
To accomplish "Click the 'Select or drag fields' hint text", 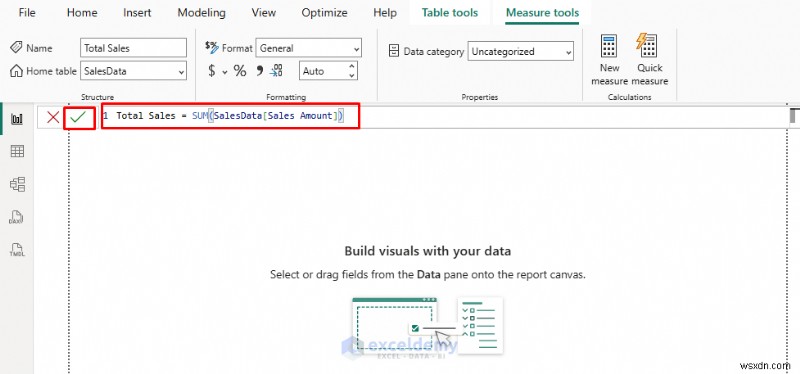I will coord(428,275).
